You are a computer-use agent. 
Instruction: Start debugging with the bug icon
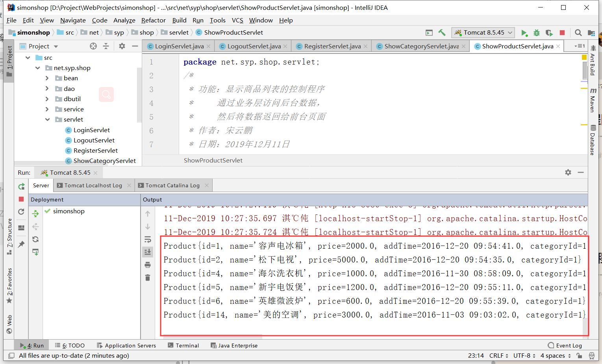(x=536, y=33)
